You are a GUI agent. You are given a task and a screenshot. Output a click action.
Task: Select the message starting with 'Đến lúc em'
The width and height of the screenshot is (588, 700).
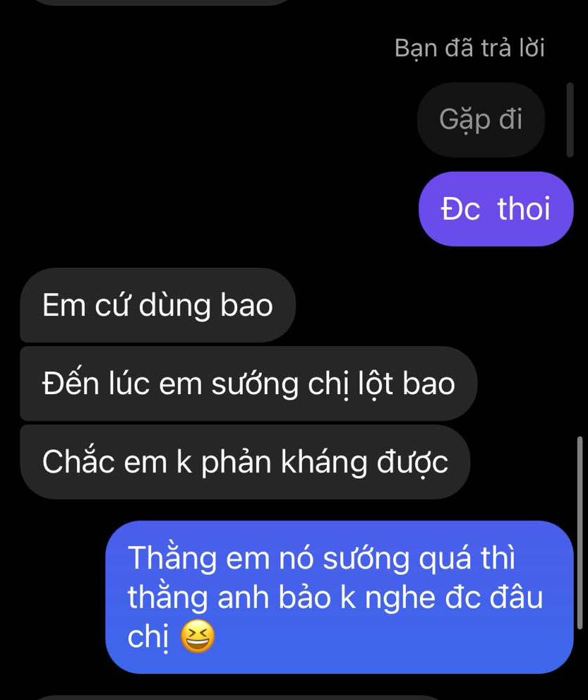(x=248, y=384)
